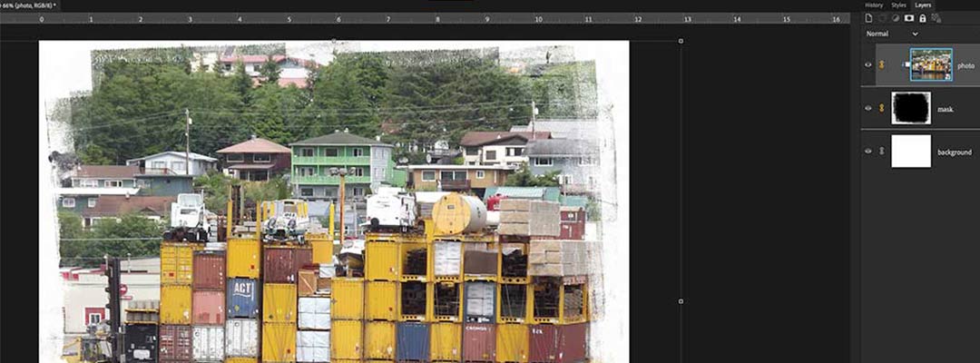Hide the background layer using eye icon
This screenshot has height=363, width=980.
click(868, 152)
